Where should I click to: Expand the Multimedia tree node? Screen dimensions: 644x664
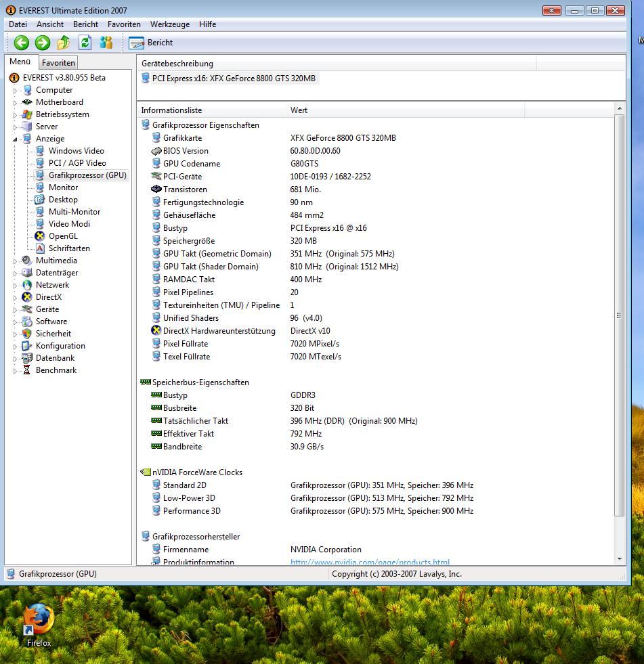tap(15, 261)
